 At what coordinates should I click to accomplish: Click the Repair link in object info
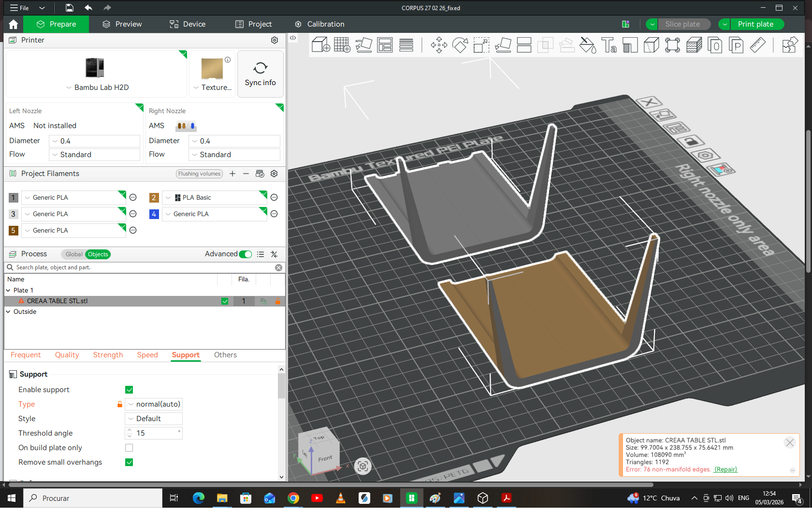click(x=725, y=469)
